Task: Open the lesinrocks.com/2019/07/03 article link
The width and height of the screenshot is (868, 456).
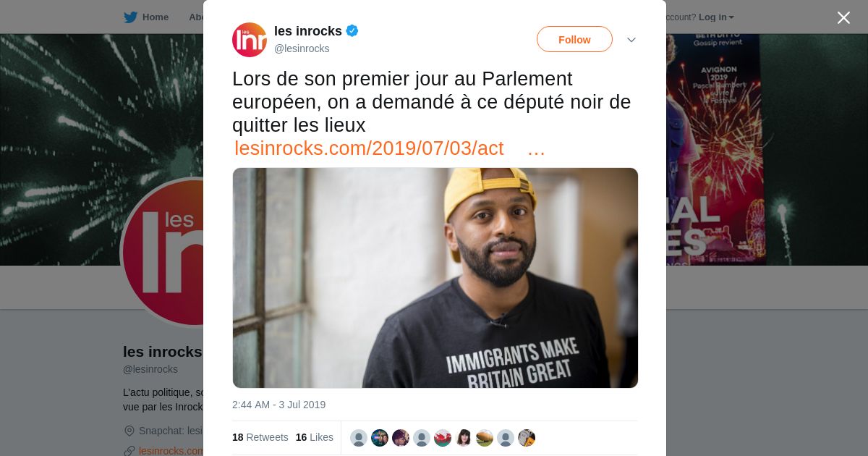Action: [369, 148]
